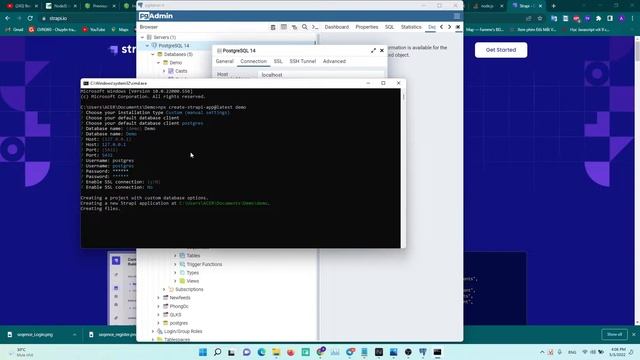
Task: Click Filtered Rows icon in pgAdmin toolbar
Action: click(x=294, y=27)
